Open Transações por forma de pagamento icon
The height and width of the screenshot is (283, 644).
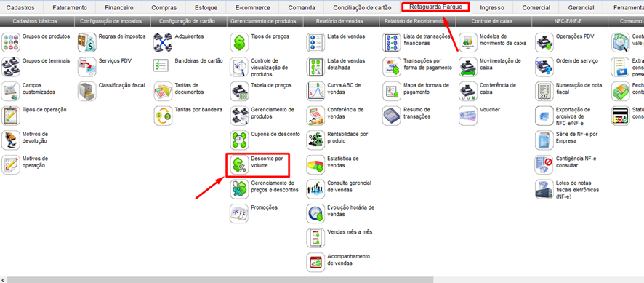pos(391,67)
